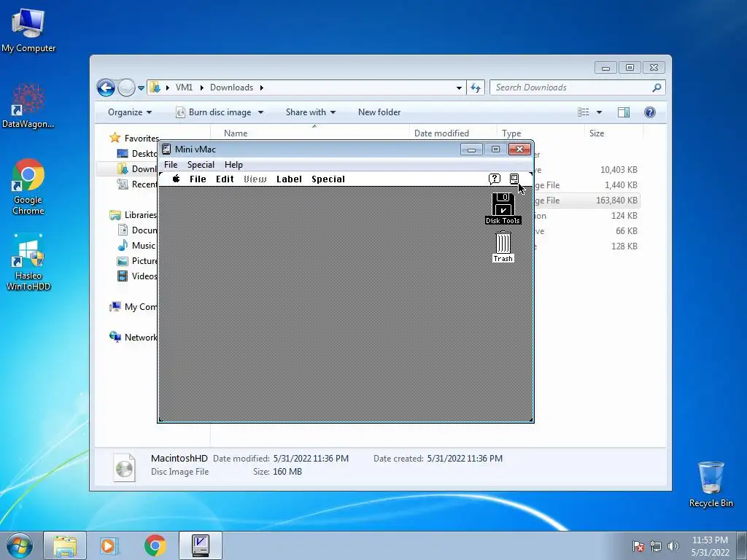747x560 pixels.
Task: Click Downloads in the address breadcrumb
Action: pyautogui.click(x=231, y=87)
